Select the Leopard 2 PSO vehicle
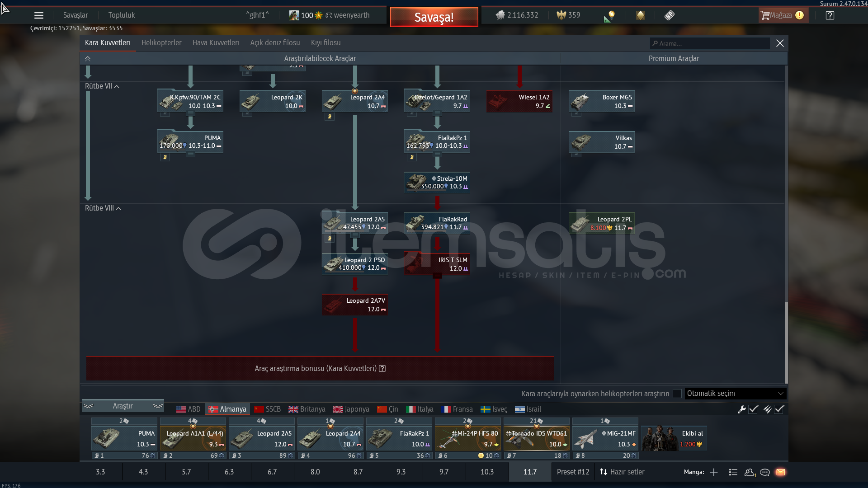 355,263
